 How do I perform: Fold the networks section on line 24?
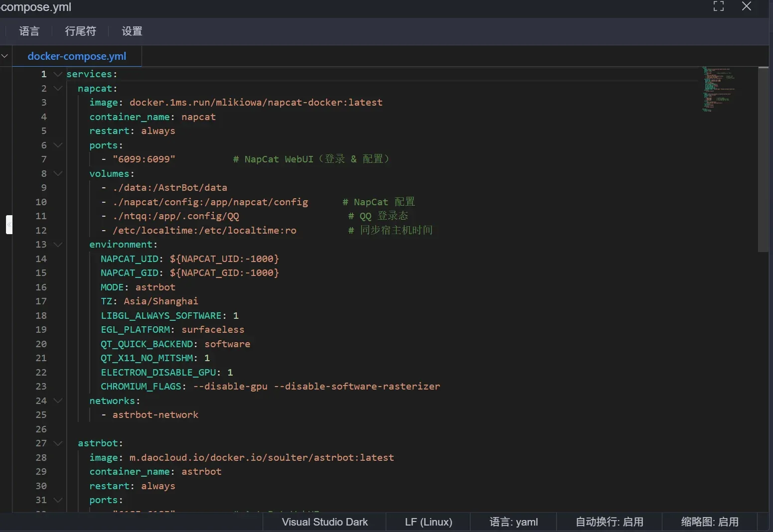pyautogui.click(x=58, y=401)
